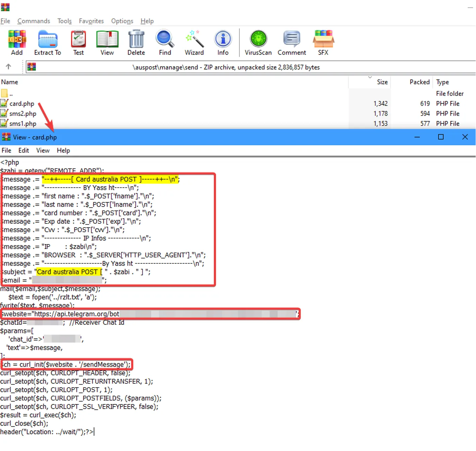Image resolution: width=476 pixels, height=451 pixels.
Task: Run VirusScan from the toolbar
Action: tap(258, 42)
